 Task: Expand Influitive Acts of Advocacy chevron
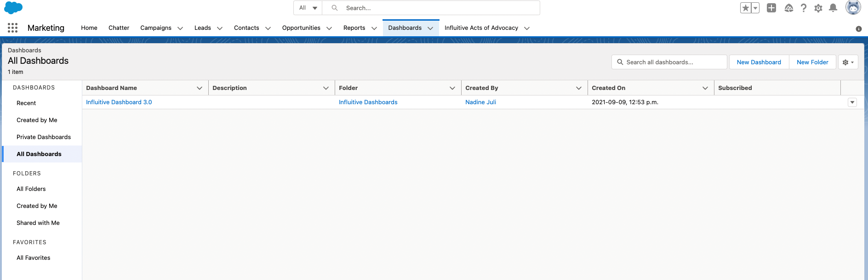527,28
